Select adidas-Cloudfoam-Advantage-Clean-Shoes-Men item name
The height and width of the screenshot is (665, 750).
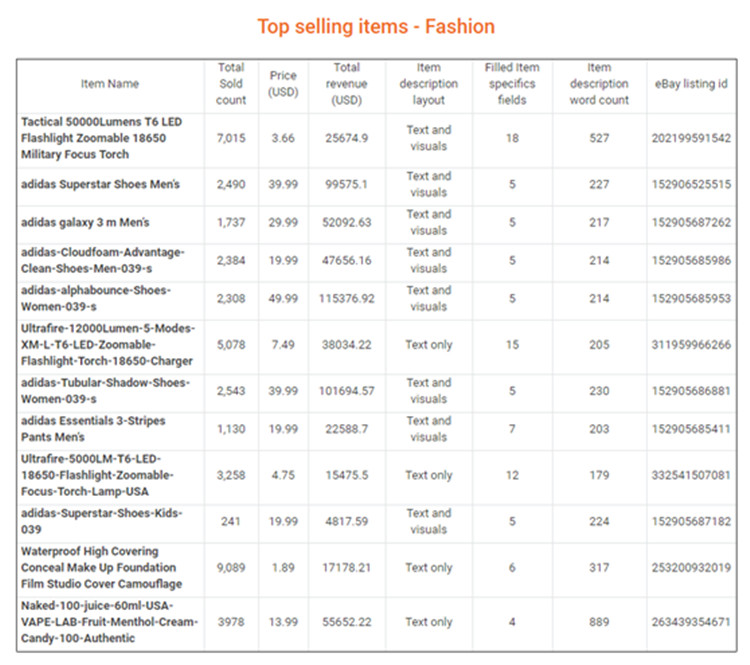point(102,260)
